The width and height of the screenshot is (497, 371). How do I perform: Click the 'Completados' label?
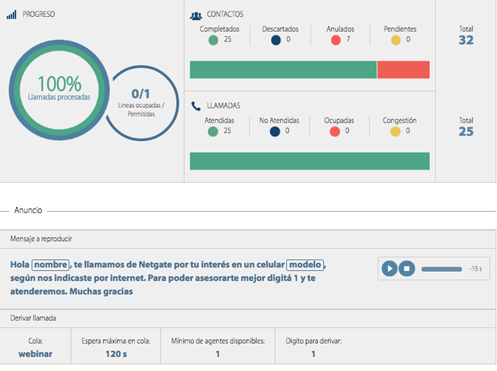(220, 29)
